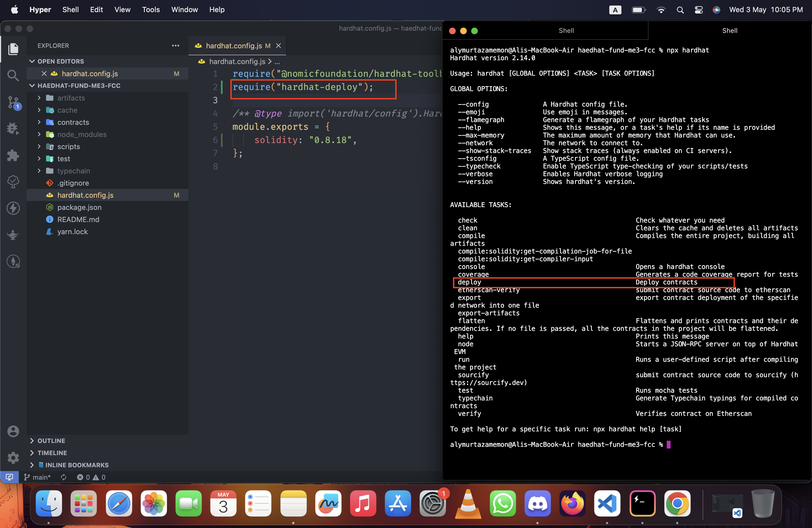Click the remote window status bar icon

[9, 477]
